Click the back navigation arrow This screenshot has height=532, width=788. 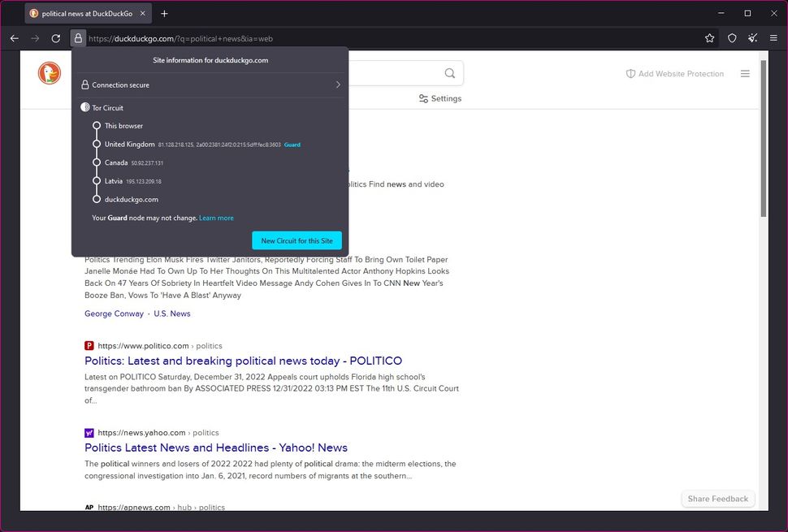click(14, 38)
